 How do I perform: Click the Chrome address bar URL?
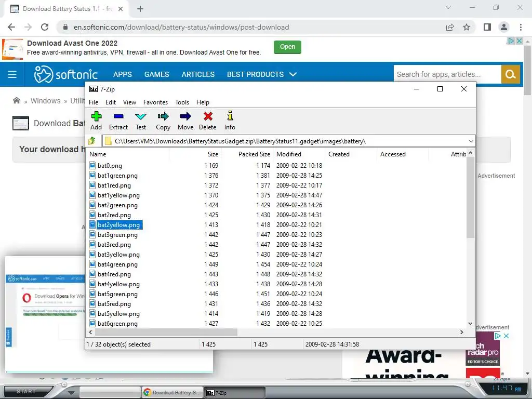pos(181,27)
